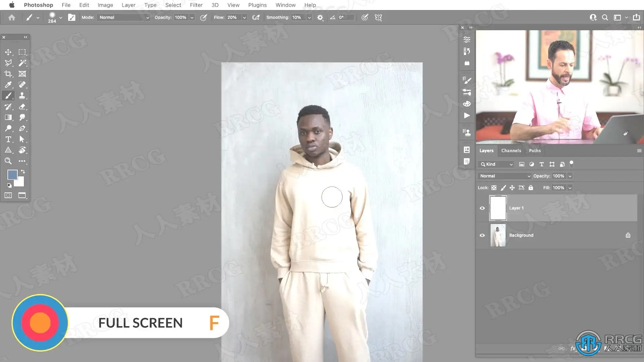Screen dimensions: 644x362
Task: Select the Healing Brush tool
Action: [22, 85]
